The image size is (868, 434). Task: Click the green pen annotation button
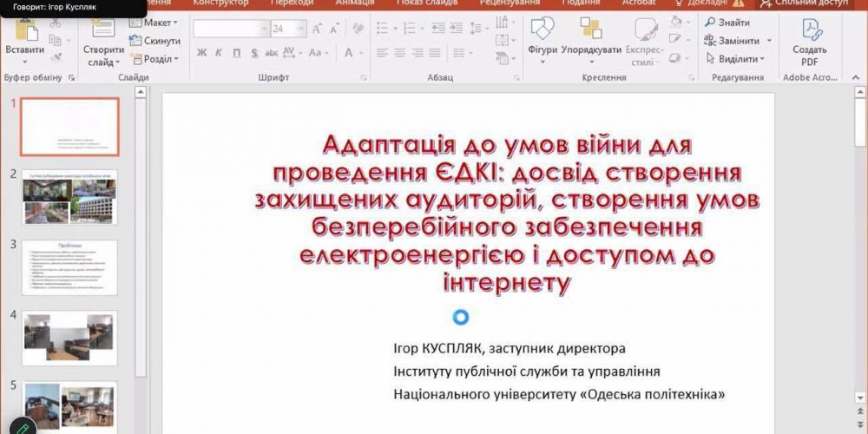point(23,427)
